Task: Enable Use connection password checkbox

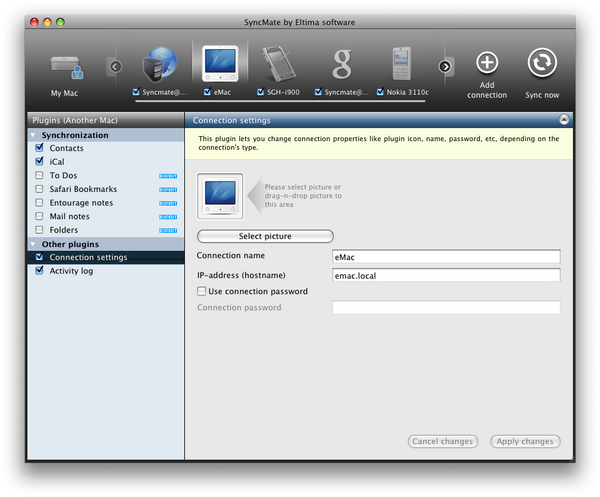Action: (201, 291)
